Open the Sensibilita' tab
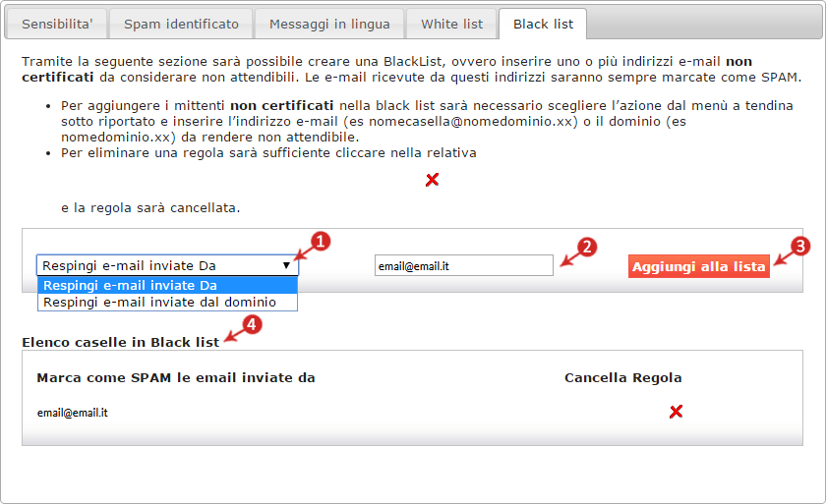Viewport: 826px width, 504px height. (57, 25)
